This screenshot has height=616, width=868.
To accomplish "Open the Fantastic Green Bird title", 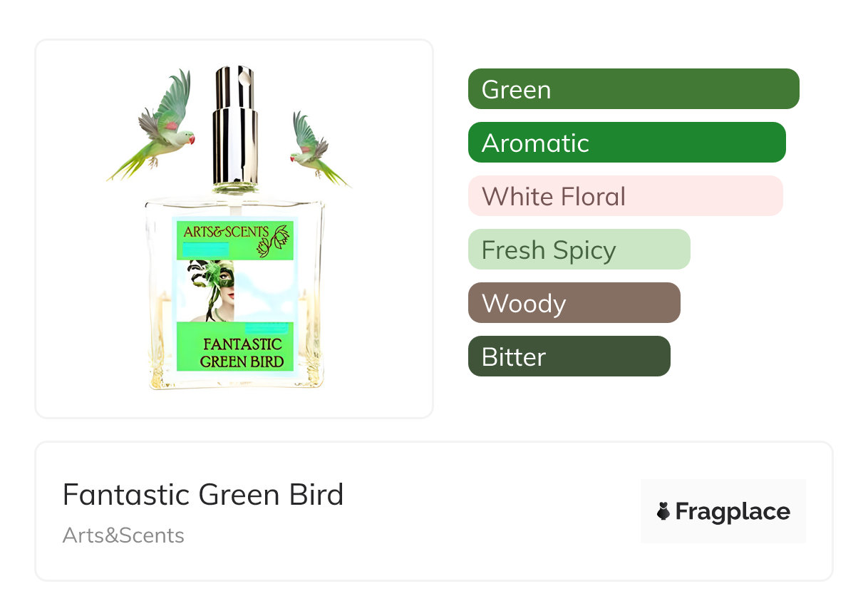I will click(x=203, y=494).
